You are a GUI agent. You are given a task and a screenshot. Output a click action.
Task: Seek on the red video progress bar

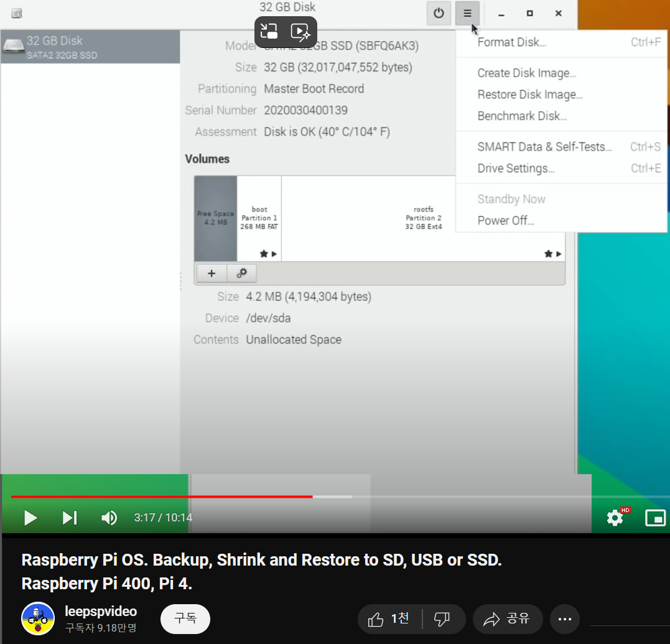coord(162,497)
